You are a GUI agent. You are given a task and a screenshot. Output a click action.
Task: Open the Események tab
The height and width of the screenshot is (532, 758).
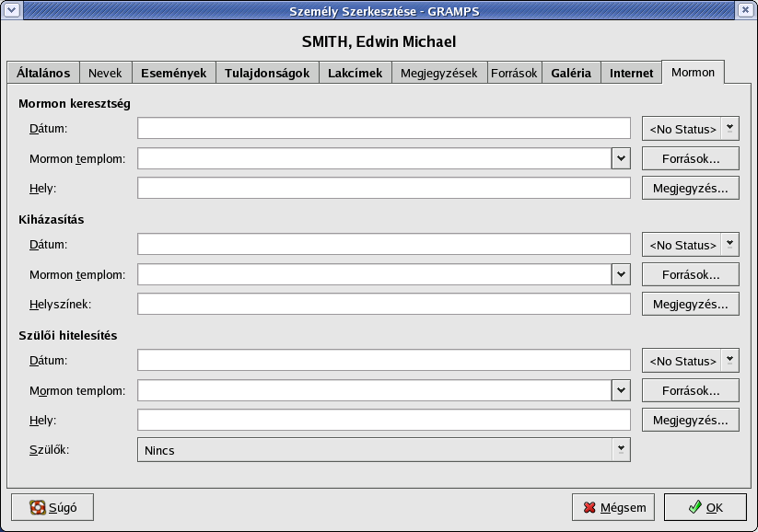click(174, 74)
